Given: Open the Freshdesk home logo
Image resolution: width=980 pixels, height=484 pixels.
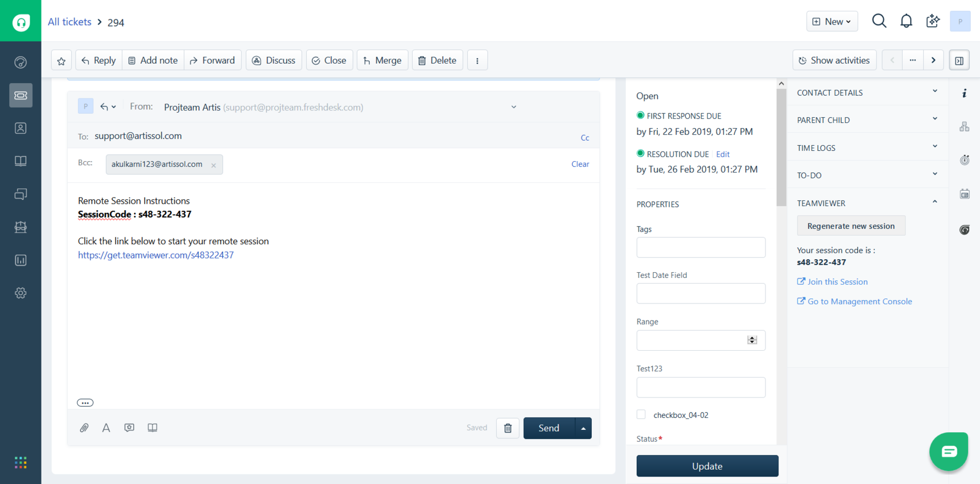Looking at the screenshot, I should 20,22.
